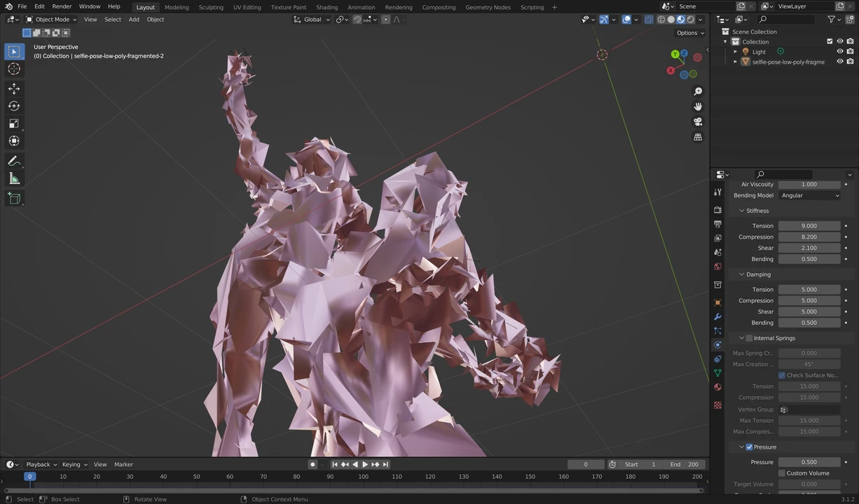The image size is (859, 504).
Task: Click the zoom magnifier viewport icon
Action: pos(698,92)
